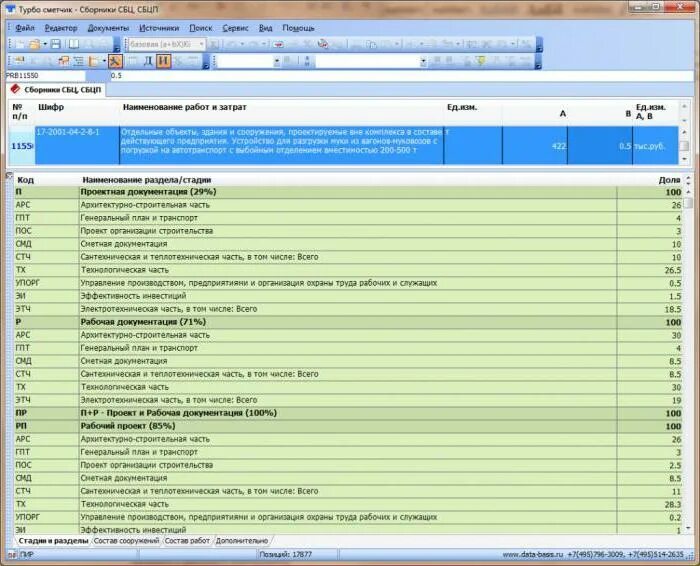The height and width of the screenshot is (566, 700).
Task: Click the red book icon on document tab
Action: tap(16, 89)
